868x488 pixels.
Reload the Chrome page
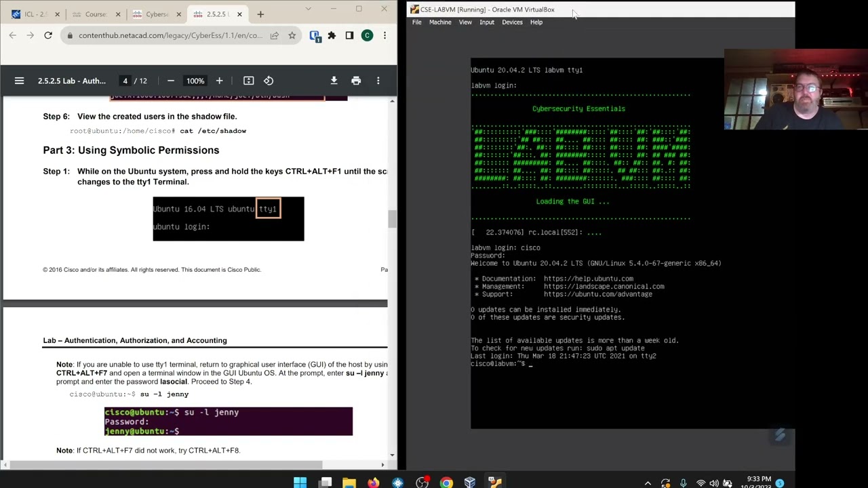[48, 35]
